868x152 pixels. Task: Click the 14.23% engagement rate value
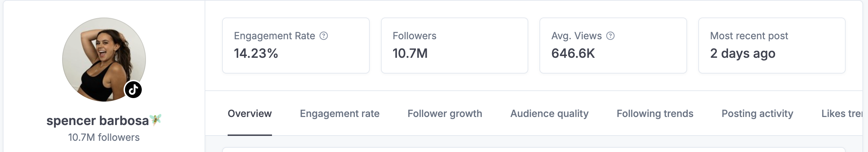tap(256, 53)
